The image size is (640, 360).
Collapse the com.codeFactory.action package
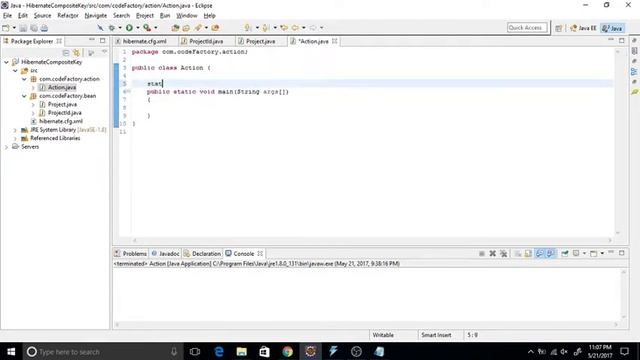coord(24,79)
